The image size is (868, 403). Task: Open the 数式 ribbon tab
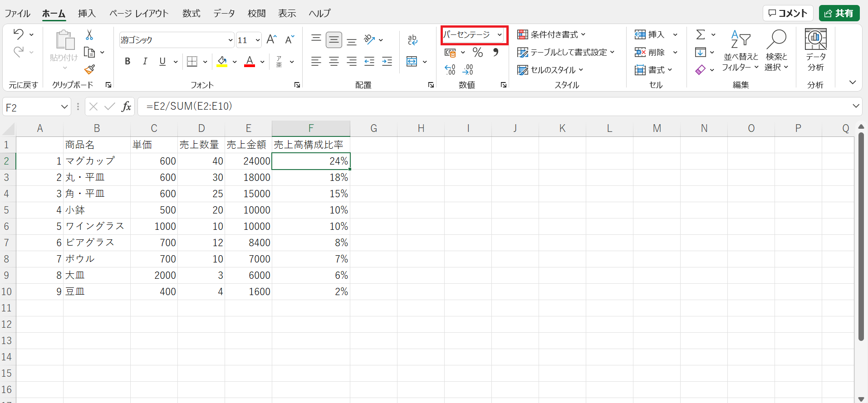(191, 14)
